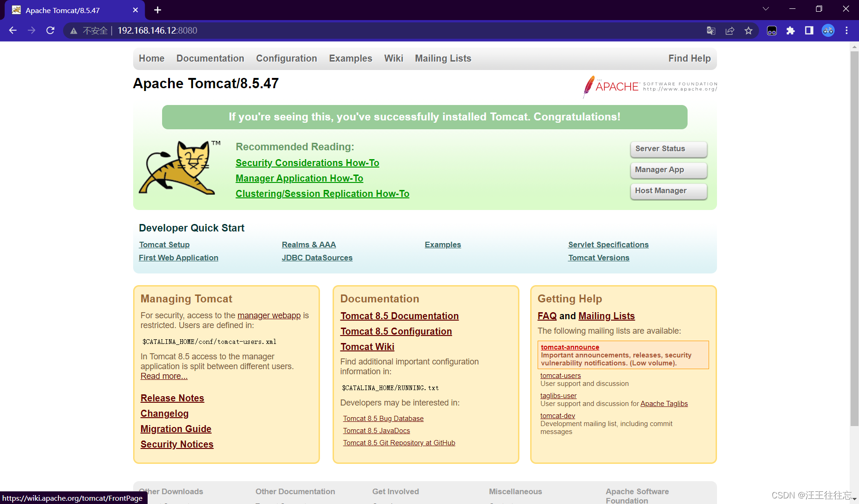The height and width of the screenshot is (504, 859).
Task: Open Tomcat 8.5 JavaDocs link
Action: [376, 431]
